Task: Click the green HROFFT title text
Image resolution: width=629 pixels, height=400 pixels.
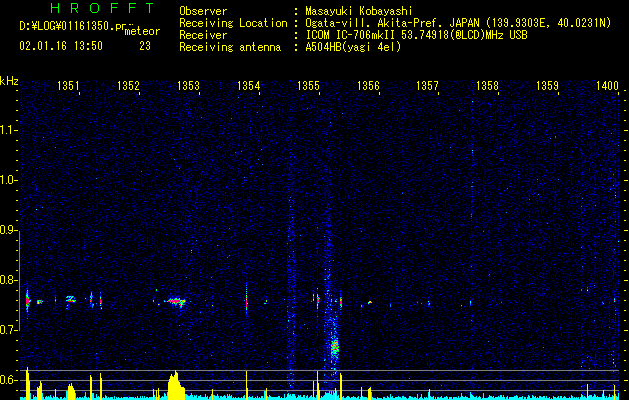Action: tap(103, 8)
